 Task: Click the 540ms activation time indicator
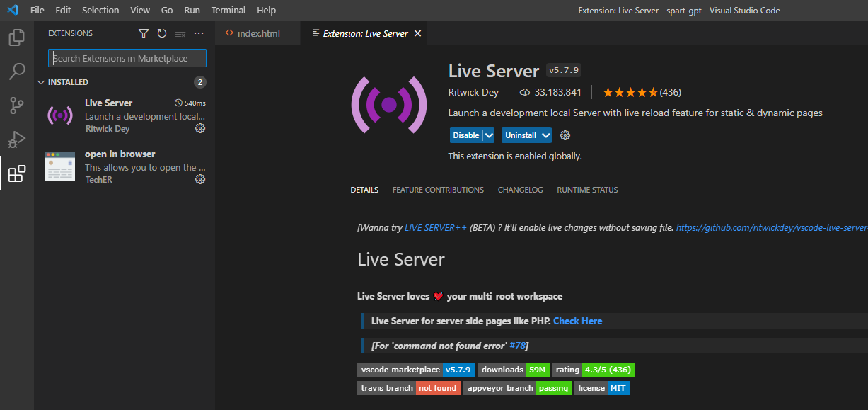(190, 103)
